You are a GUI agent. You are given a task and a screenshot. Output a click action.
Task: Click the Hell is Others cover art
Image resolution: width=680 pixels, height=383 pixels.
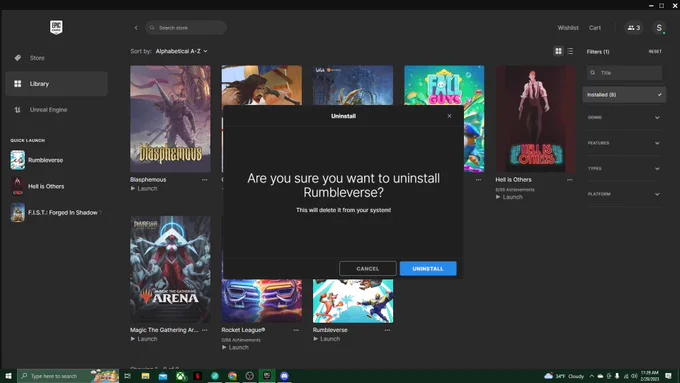(x=536, y=119)
